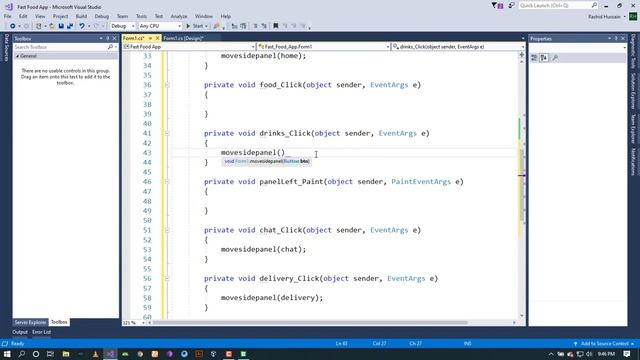The width and height of the screenshot is (640, 360).
Task: Click the Save All icon
Action: tap(70, 26)
